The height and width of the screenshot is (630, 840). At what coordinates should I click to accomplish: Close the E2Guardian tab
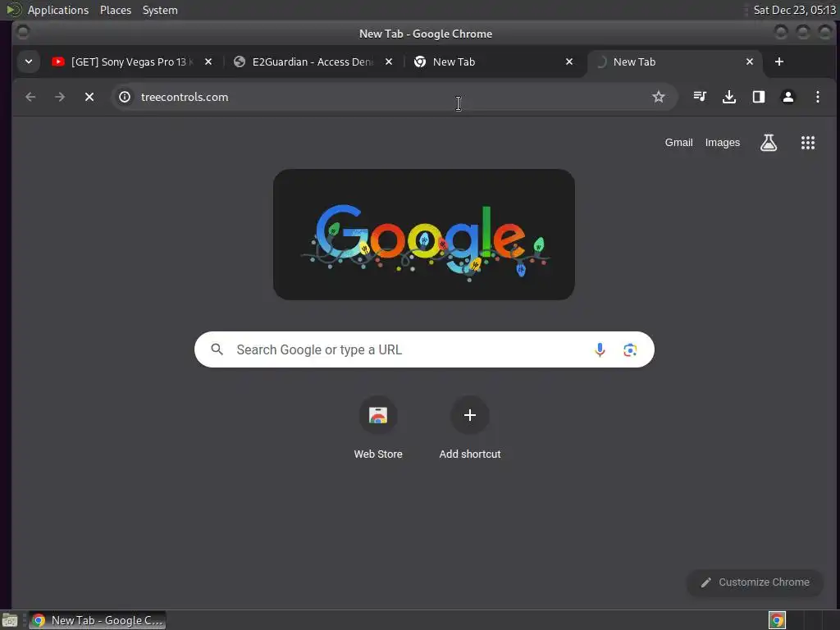point(389,62)
